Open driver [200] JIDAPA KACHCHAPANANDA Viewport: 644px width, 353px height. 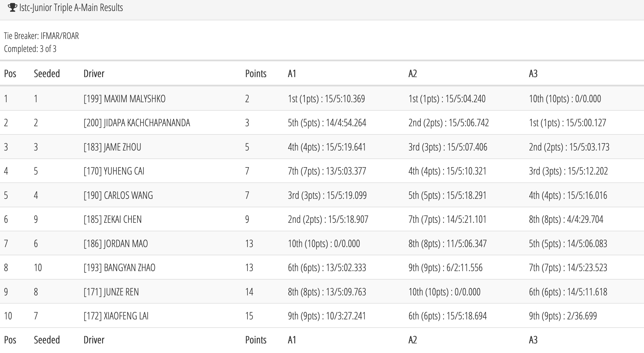[x=137, y=123]
